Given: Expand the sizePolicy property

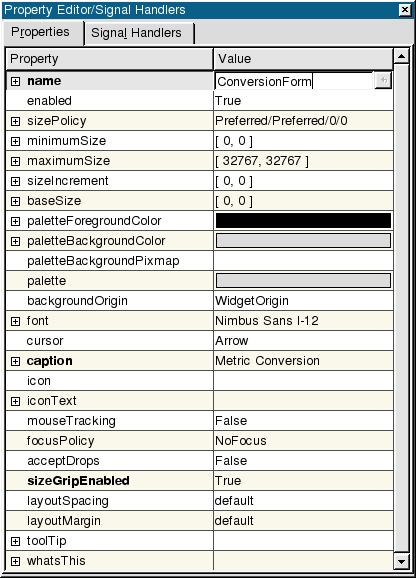Looking at the screenshot, I should (15, 121).
